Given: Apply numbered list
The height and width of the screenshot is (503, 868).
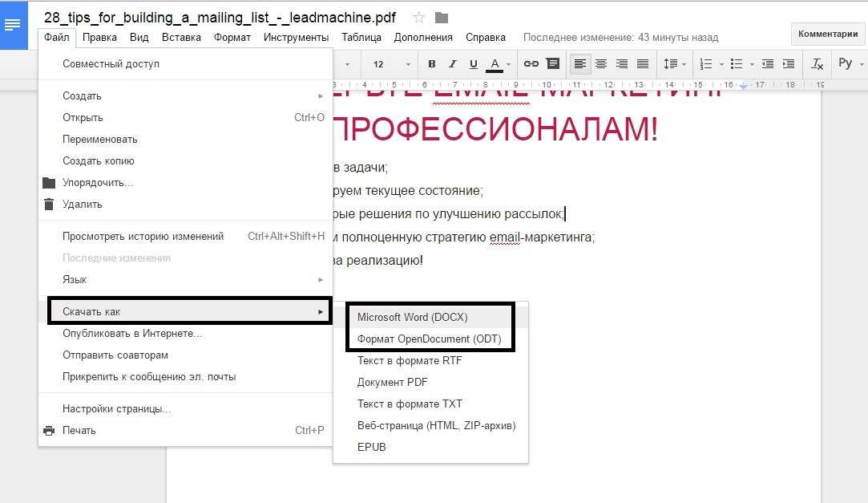Looking at the screenshot, I should click(x=706, y=63).
